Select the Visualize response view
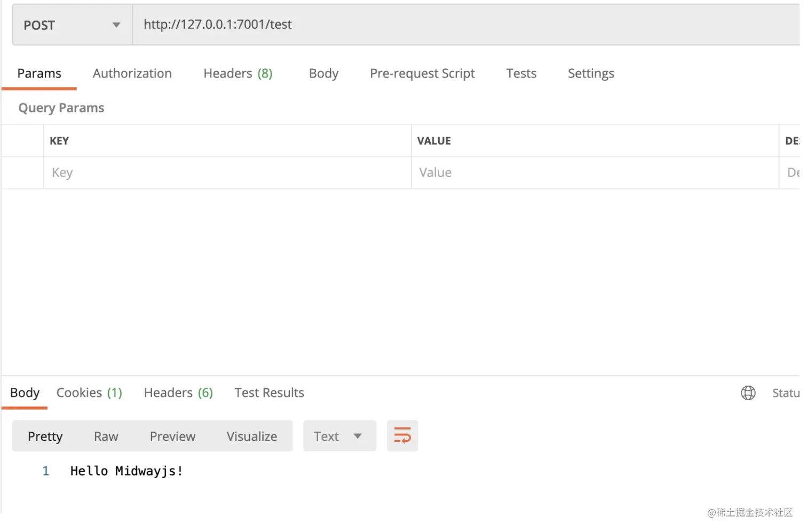 pos(251,436)
